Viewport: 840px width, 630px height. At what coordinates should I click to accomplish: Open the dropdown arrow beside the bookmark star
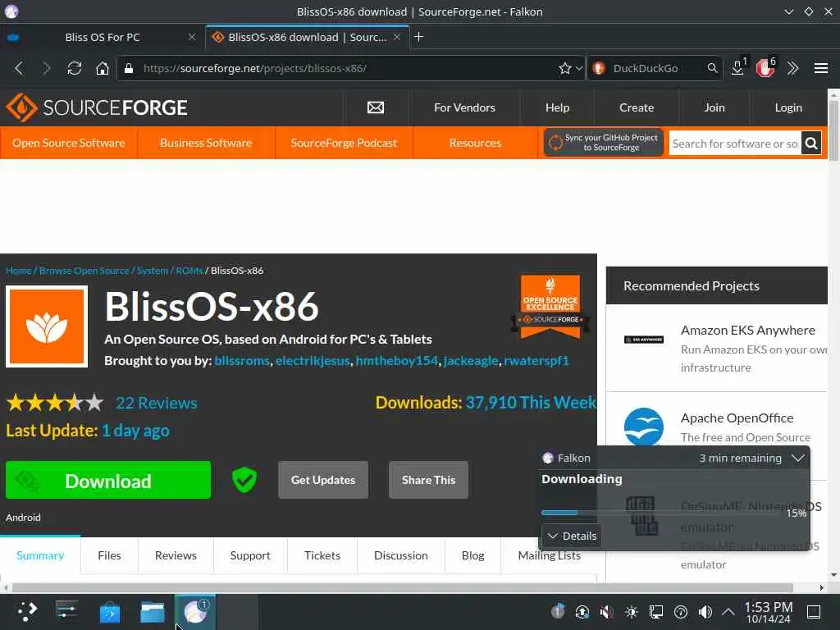578,68
